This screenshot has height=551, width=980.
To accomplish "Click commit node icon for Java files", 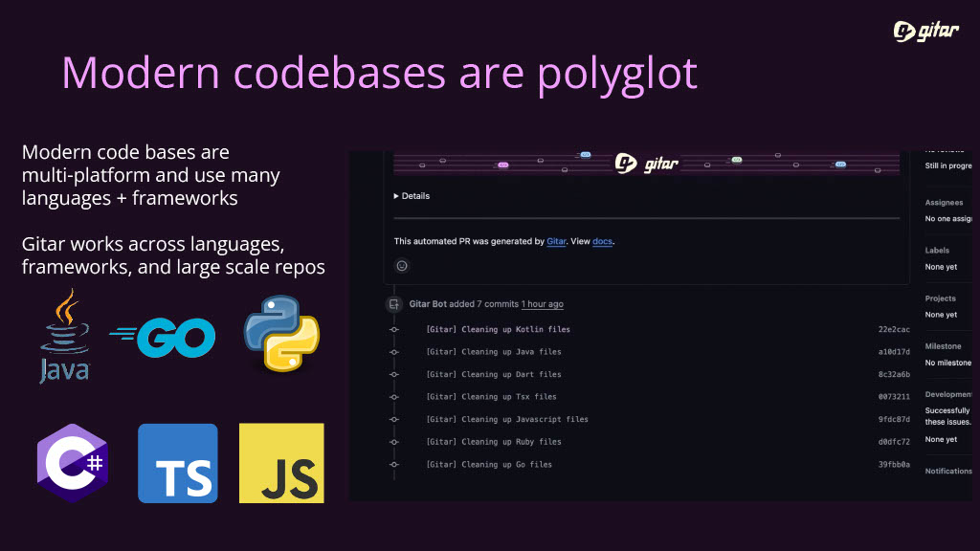I will click(393, 352).
